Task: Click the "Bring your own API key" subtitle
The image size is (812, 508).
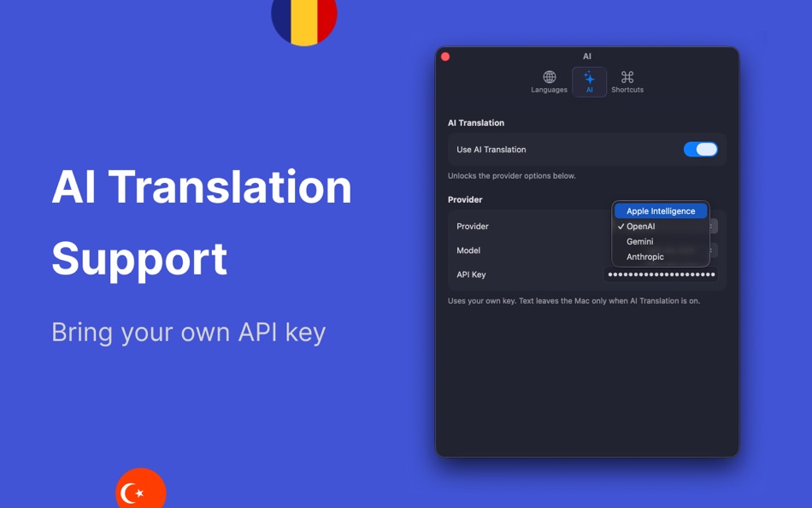Action: (x=189, y=333)
